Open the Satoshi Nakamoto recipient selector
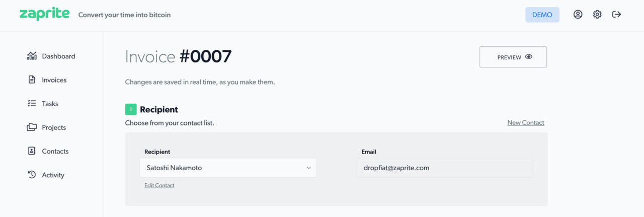This screenshot has width=644, height=217. click(228, 168)
